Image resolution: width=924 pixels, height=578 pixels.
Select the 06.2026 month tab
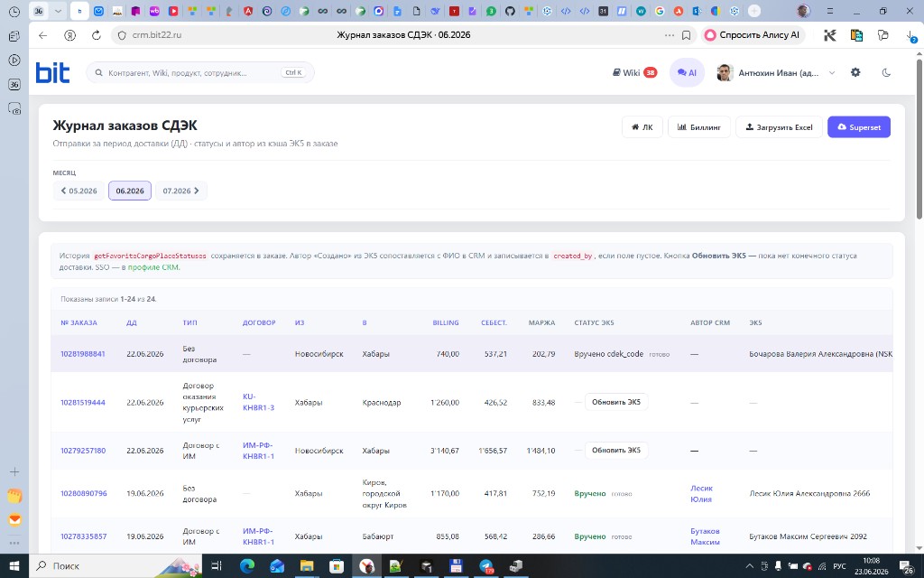pos(130,191)
